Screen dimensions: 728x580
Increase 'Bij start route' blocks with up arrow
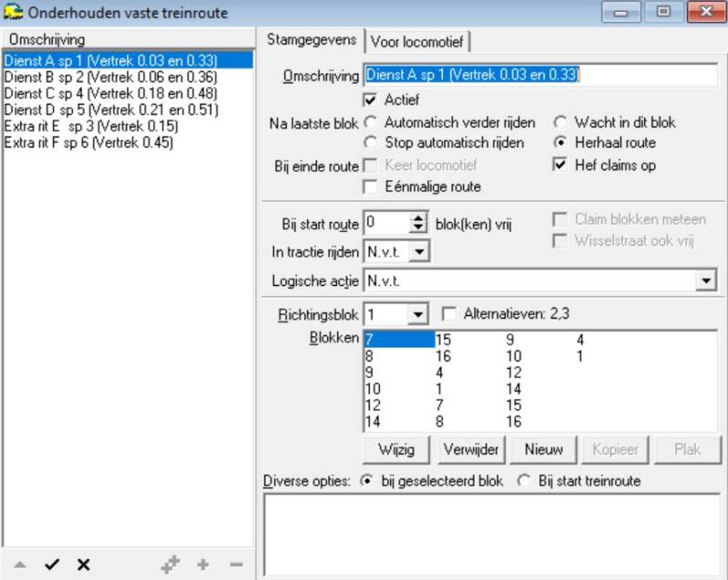[x=418, y=218]
